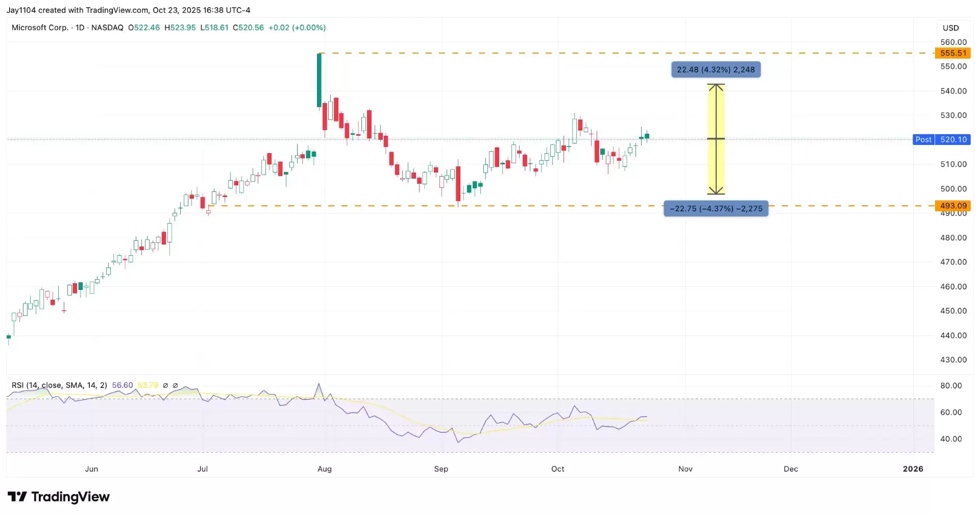Click the upward arrow tip of yellow range
Screen dimensions: 980x516
[x=716, y=85]
